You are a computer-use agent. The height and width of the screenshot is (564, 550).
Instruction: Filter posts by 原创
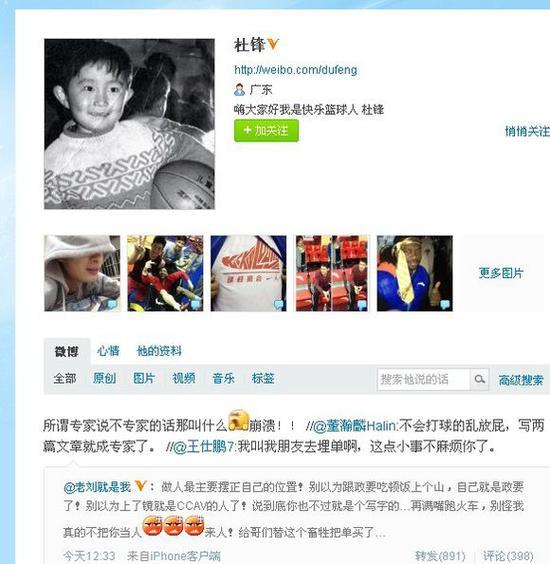(104, 378)
